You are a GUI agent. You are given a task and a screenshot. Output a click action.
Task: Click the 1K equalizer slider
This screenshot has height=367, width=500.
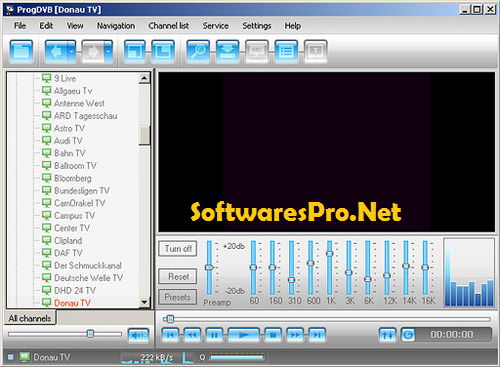click(330, 267)
